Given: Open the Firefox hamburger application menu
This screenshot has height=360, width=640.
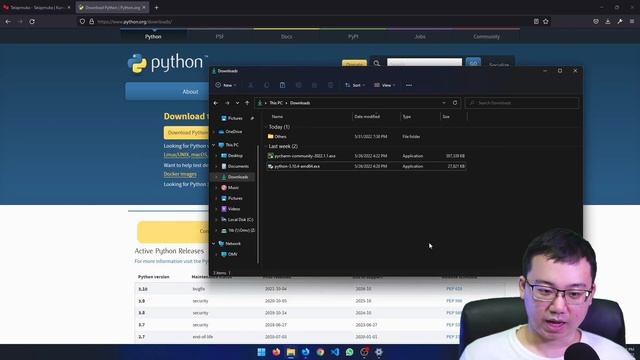Looking at the screenshot, I should tap(632, 21).
